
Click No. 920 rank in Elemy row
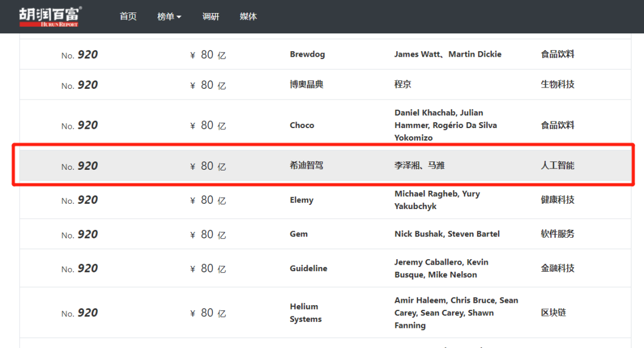(79, 200)
